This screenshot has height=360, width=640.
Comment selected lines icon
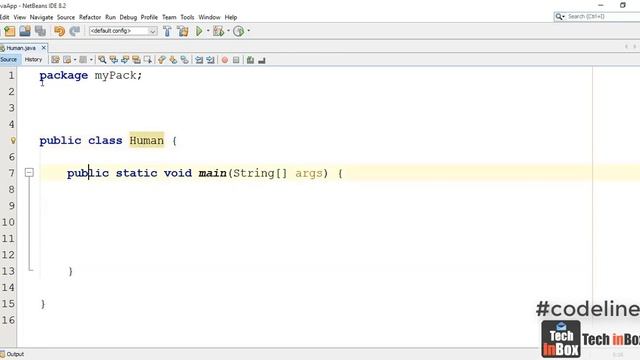250,60
